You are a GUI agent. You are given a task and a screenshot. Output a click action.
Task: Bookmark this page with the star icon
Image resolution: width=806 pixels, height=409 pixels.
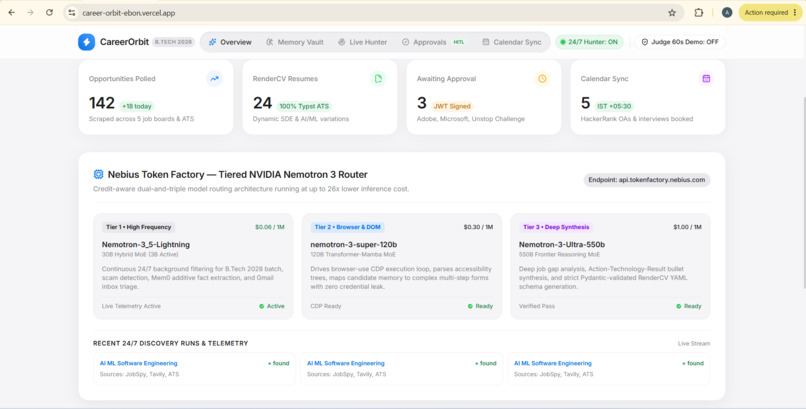pyautogui.click(x=672, y=13)
